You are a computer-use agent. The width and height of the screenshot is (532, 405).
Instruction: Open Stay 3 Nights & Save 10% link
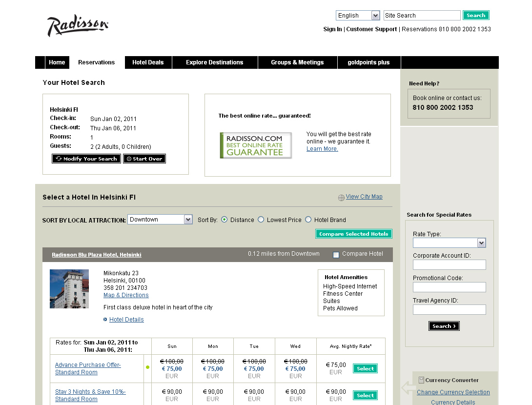coord(90,395)
